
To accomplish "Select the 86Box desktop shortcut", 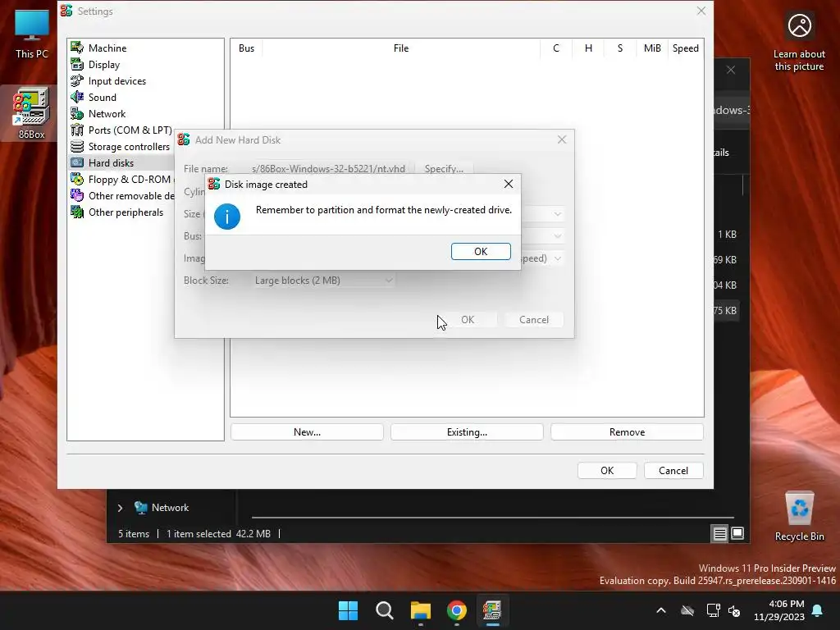I will point(32,113).
